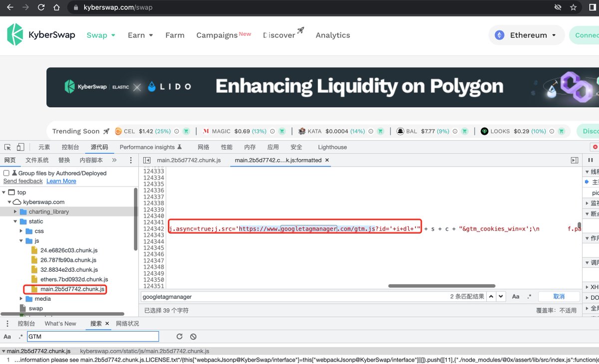Collapse the top tree node
The height and width of the screenshot is (364, 599).
click(x=4, y=192)
